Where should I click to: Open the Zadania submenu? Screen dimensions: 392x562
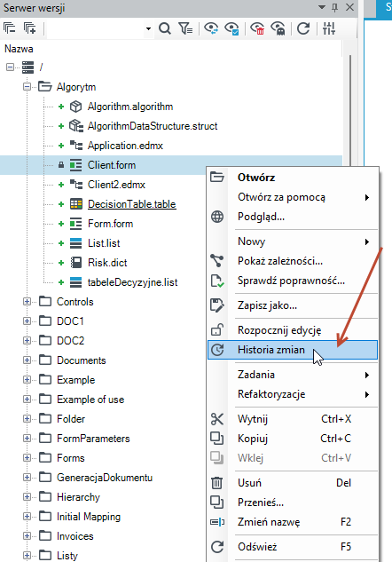(x=293, y=375)
